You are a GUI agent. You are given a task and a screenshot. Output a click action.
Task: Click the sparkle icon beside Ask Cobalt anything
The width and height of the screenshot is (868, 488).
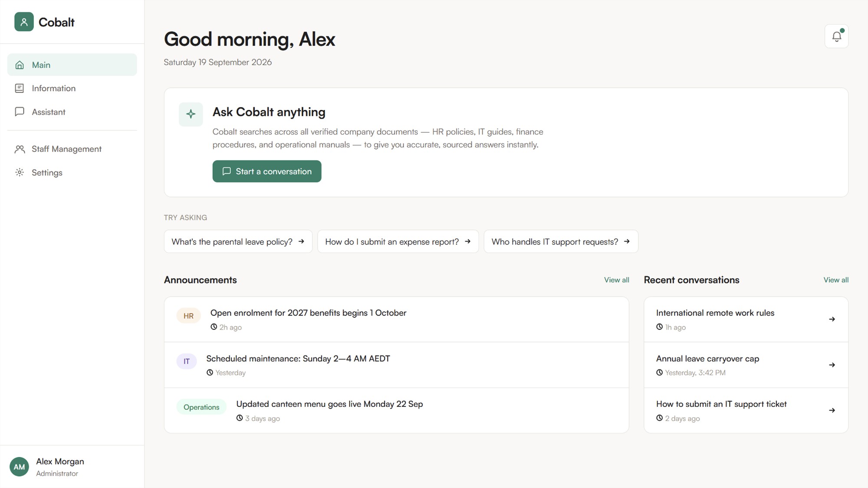point(191,114)
